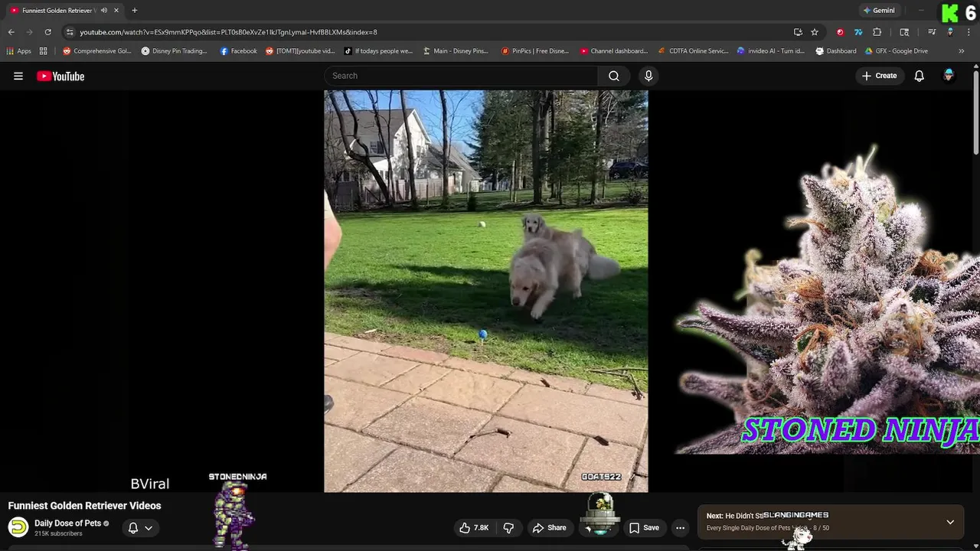This screenshot has height=551, width=980.
Task: Click the Create button
Action: tap(879, 76)
